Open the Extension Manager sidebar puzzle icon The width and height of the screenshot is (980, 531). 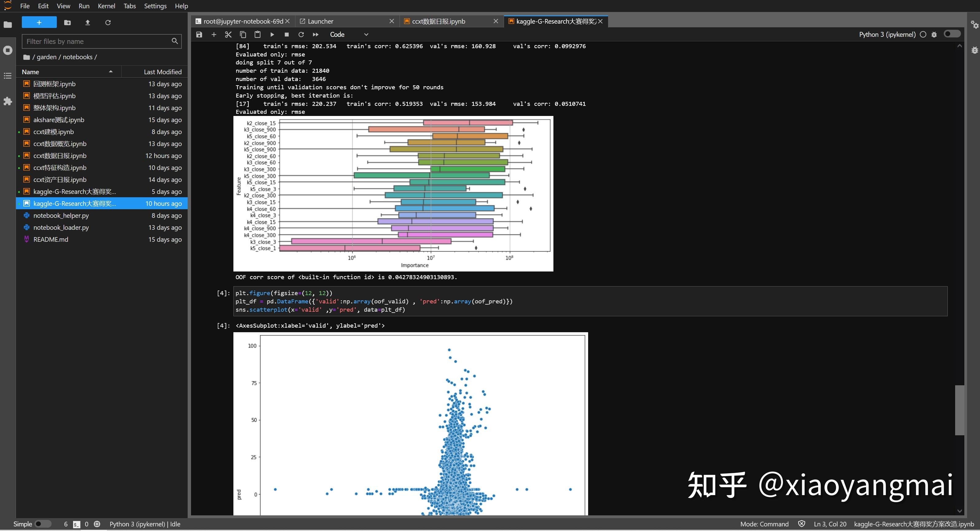[x=8, y=101]
